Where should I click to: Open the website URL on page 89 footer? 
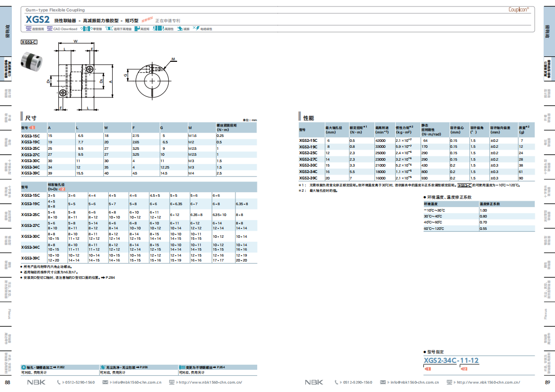488,383
